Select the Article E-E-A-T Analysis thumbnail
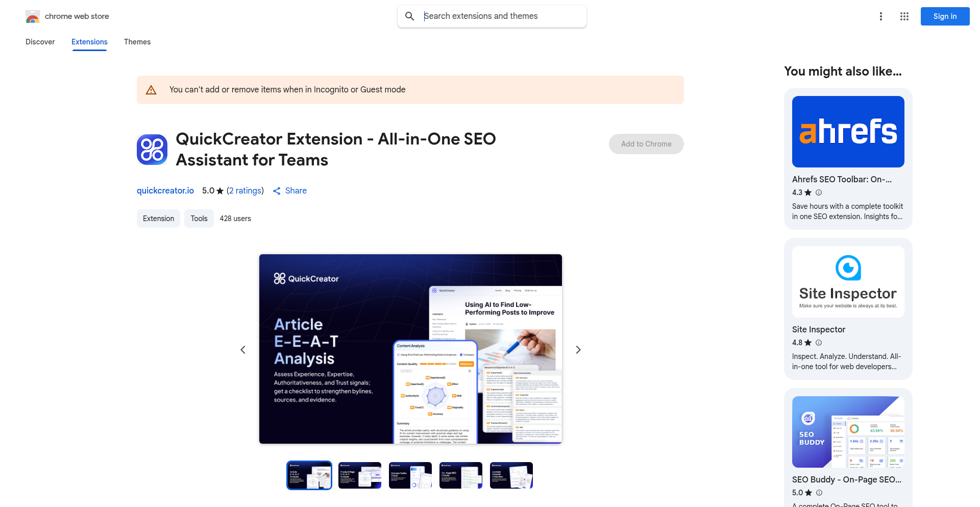Image resolution: width=980 pixels, height=507 pixels. tap(309, 475)
